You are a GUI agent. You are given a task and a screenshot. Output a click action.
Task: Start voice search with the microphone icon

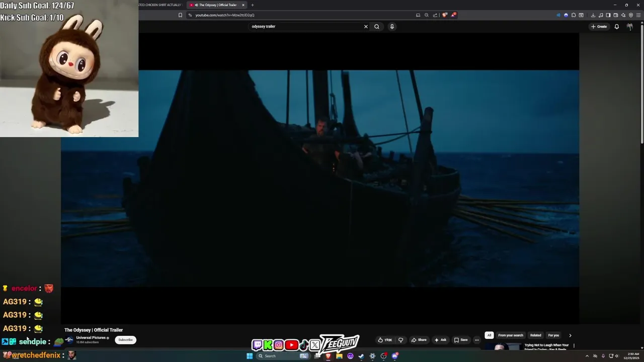coord(392,27)
